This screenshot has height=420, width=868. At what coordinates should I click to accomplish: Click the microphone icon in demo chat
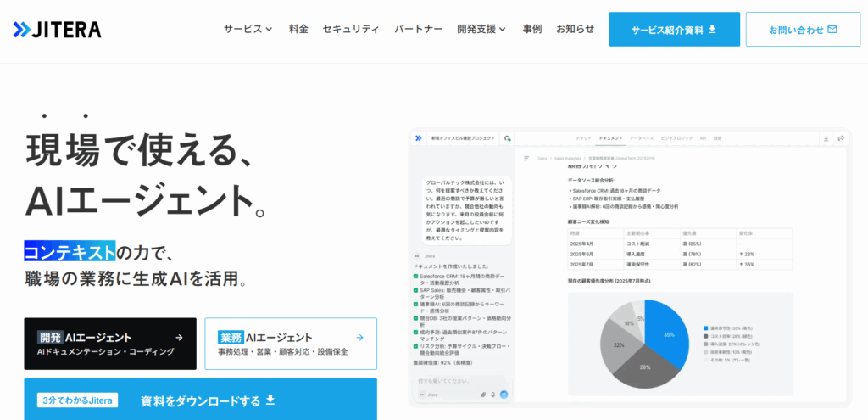[493, 395]
